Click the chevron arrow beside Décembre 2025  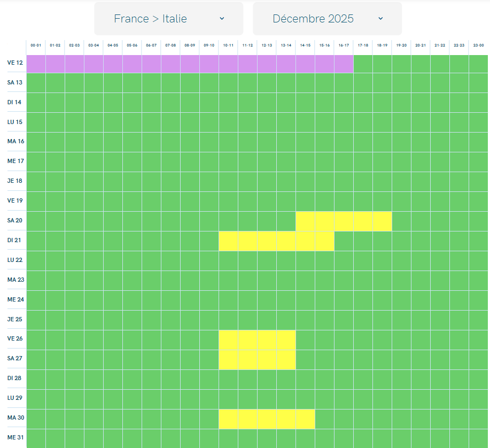[380, 19]
